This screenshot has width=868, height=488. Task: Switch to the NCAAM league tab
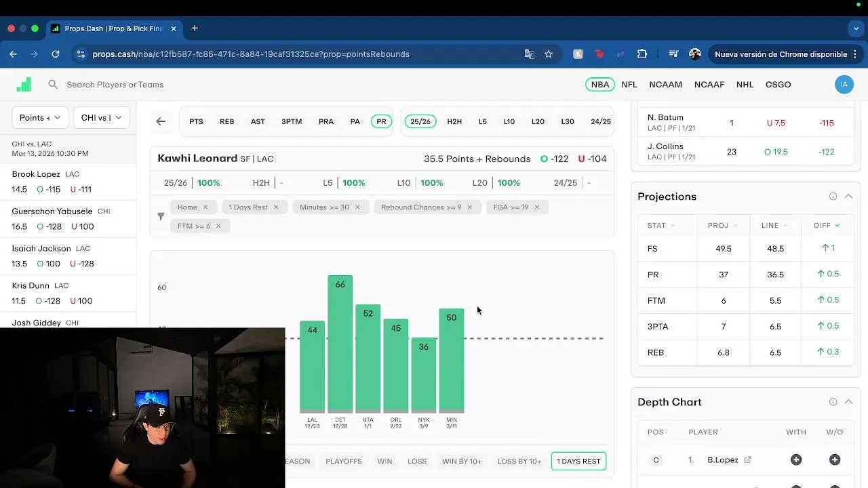coord(665,85)
